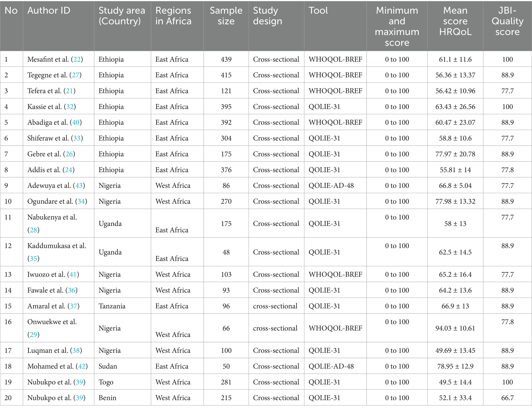Select mean score '94.03 ± 10.61'
The image size is (532, 410).
[455, 328]
